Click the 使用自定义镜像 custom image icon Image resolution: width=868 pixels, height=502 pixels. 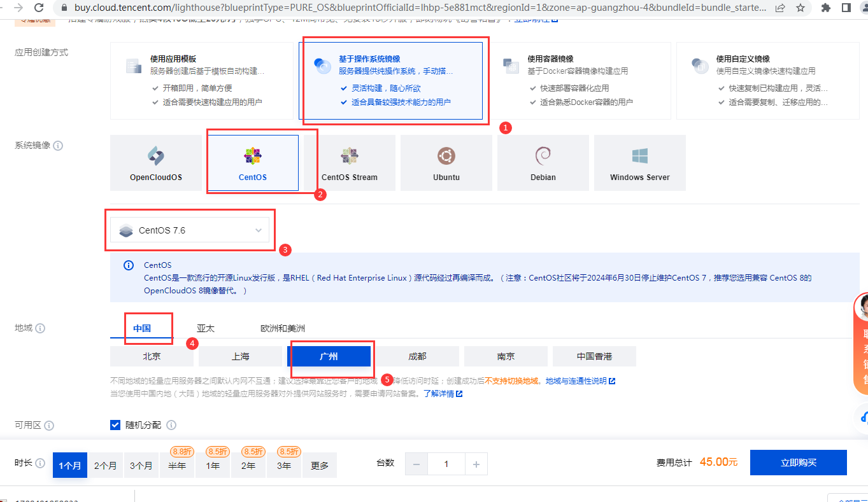699,65
